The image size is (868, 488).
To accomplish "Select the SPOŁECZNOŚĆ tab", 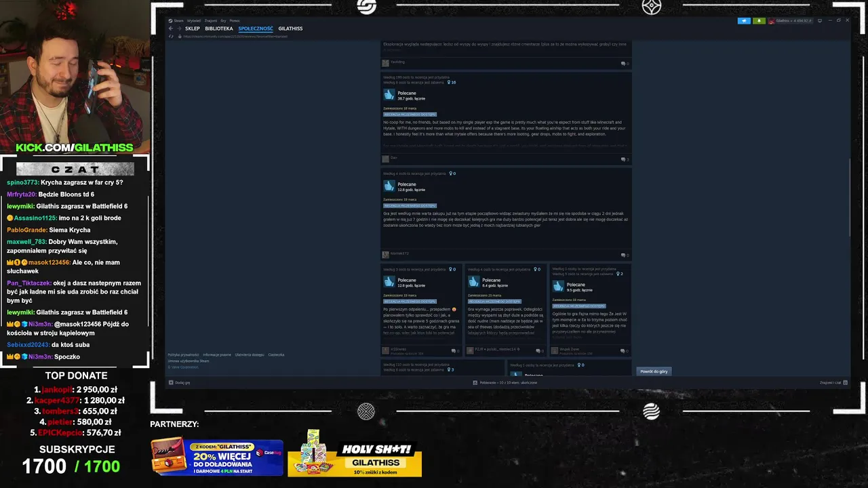I will pos(256,28).
